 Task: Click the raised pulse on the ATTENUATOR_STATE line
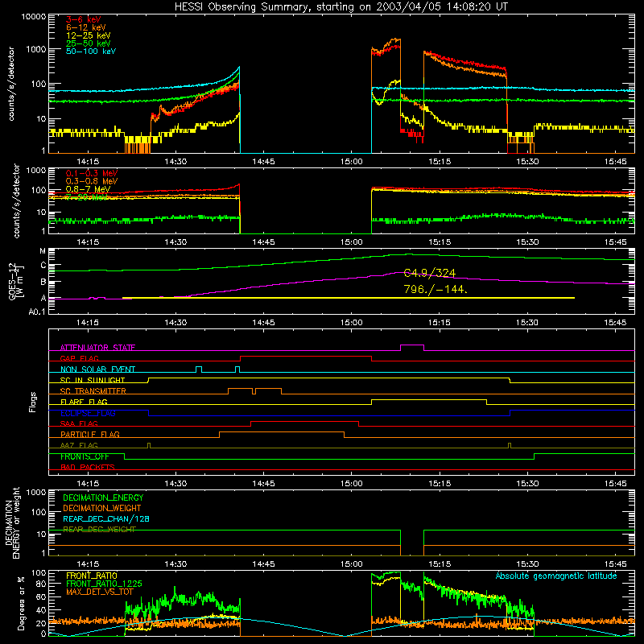pyautogui.click(x=412, y=345)
